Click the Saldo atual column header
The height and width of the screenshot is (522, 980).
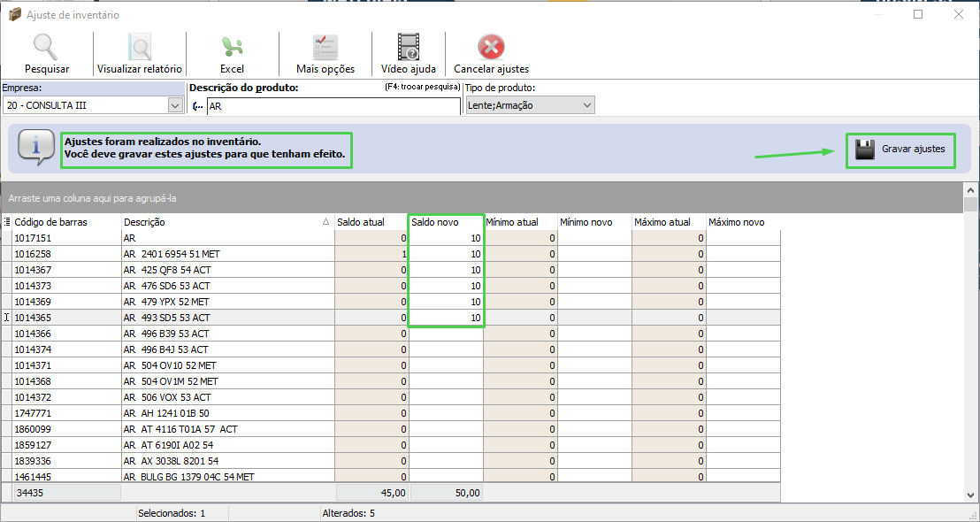(x=371, y=222)
